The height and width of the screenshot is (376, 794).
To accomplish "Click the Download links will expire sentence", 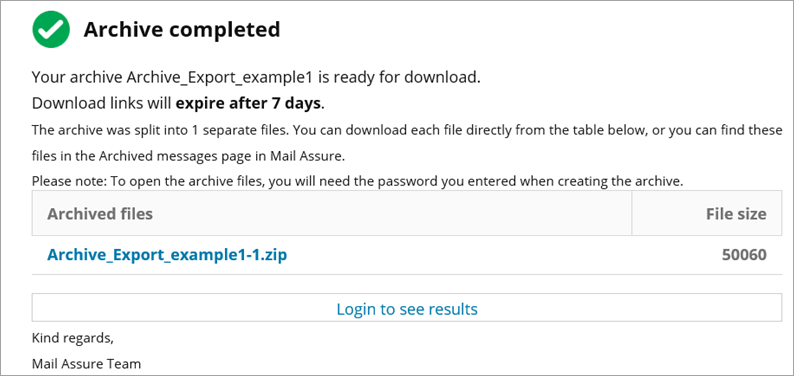I will coord(178,103).
